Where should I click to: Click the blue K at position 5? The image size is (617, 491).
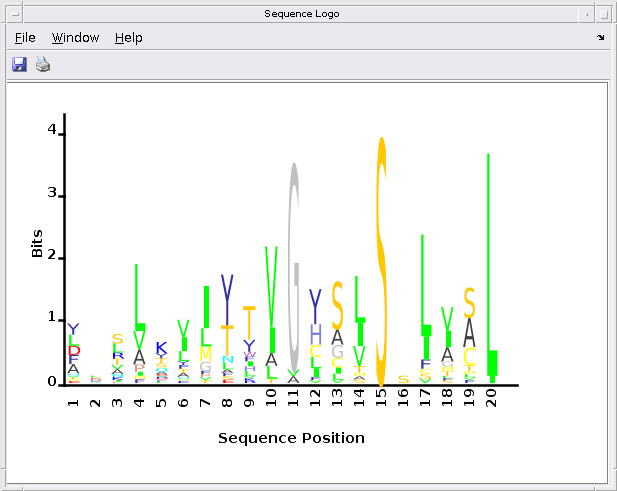[161, 348]
